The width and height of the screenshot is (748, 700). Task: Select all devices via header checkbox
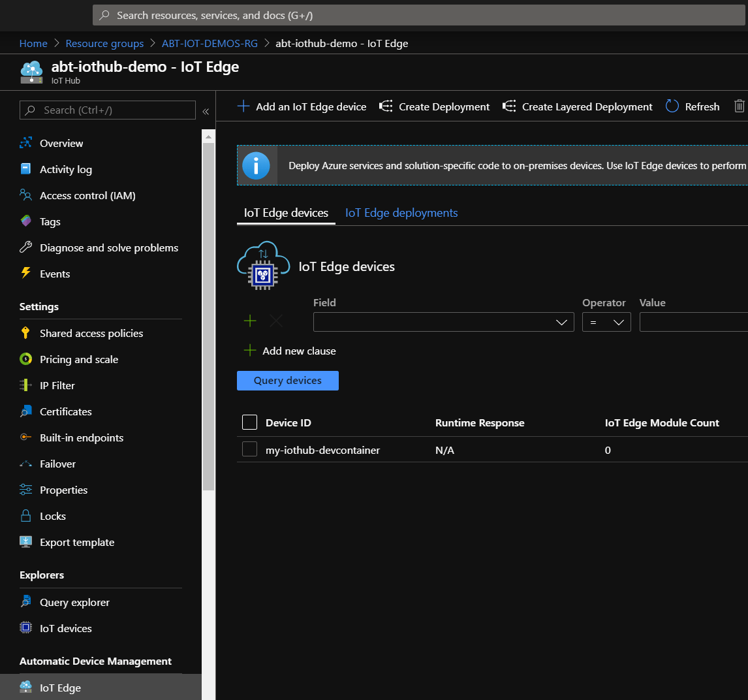[249, 422]
